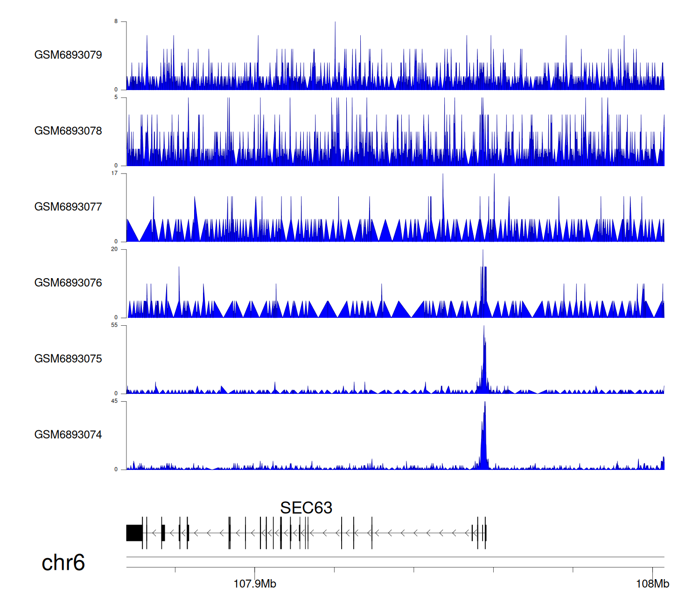Click the y-axis maximum value 55
This screenshot has width=700, height=616.
114,325
